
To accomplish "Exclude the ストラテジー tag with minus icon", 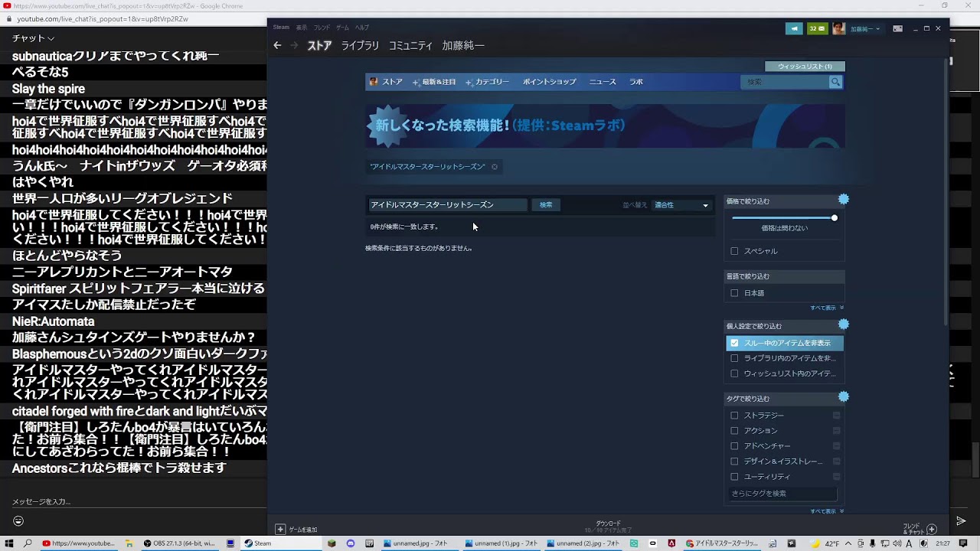I will tap(836, 416).
